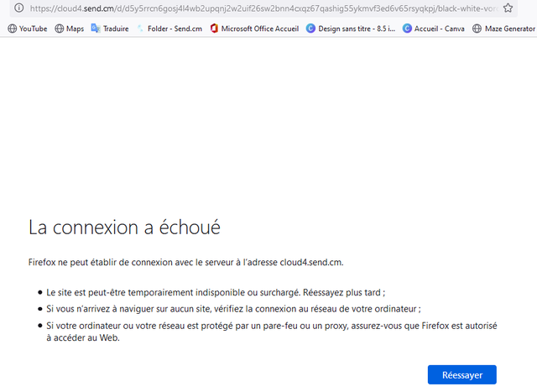
Task: Click the heading 'La connexion a échoué'
Action: point(124,227)
